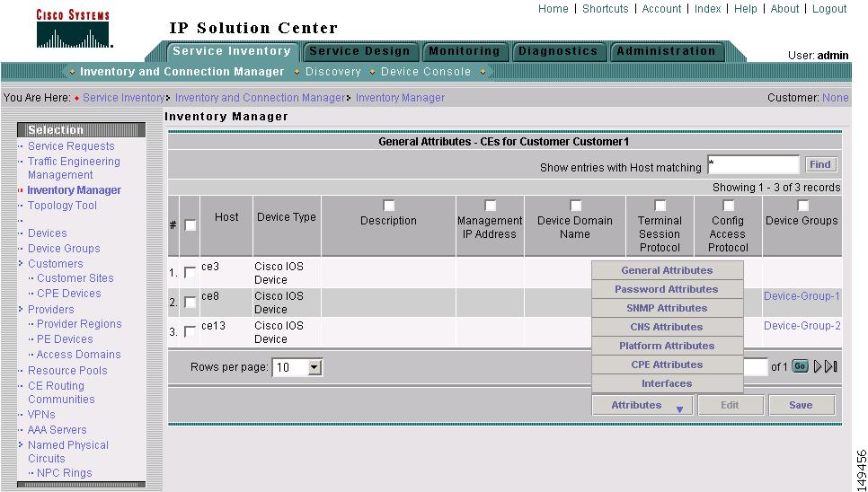This screenshot has height=492, width=868.
Task: Open the Device-Group-2 link
Action: (x=802, y=326)
